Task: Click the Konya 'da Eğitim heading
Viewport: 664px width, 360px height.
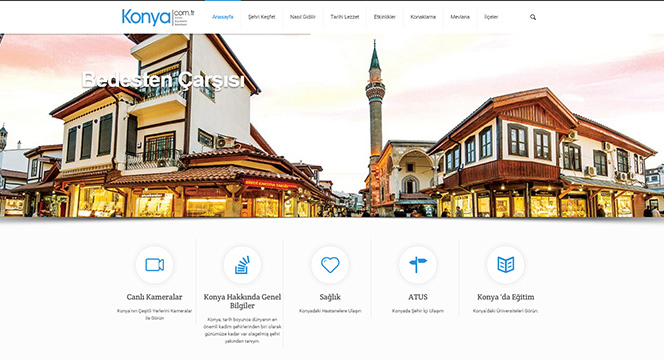Action: 506,297
